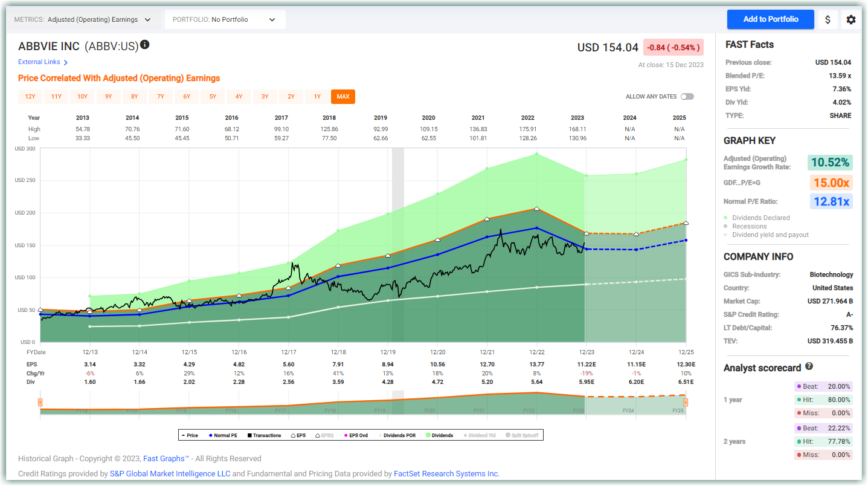Viewport: 868px width, 486px height.
Task: Open settings with the gear icon
Action: pyautogui.click(x=851, y=19)
